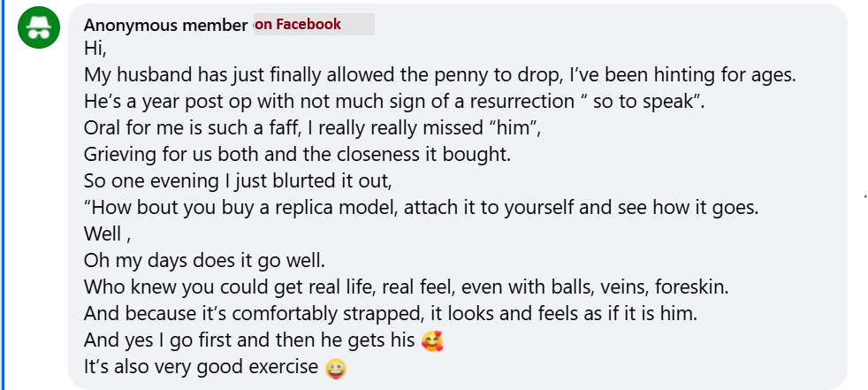Click the line starting "Oral for me"

(x=312, y=127)
